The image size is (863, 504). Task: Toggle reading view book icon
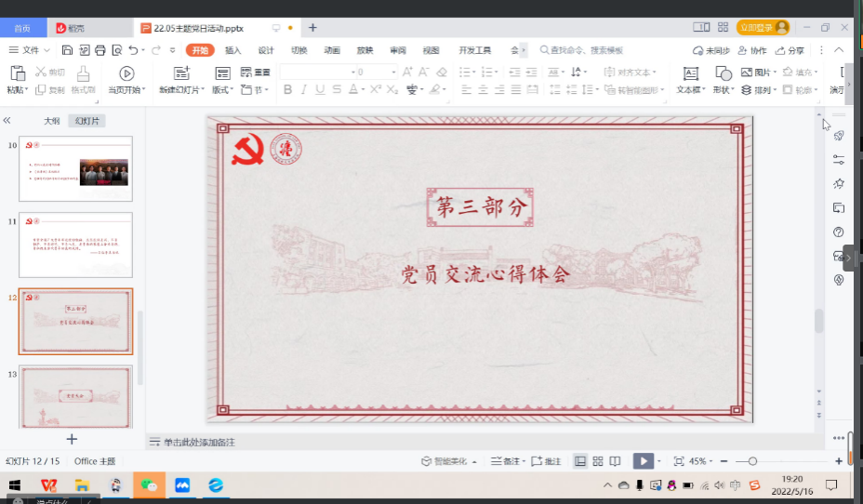click(615, 461)
